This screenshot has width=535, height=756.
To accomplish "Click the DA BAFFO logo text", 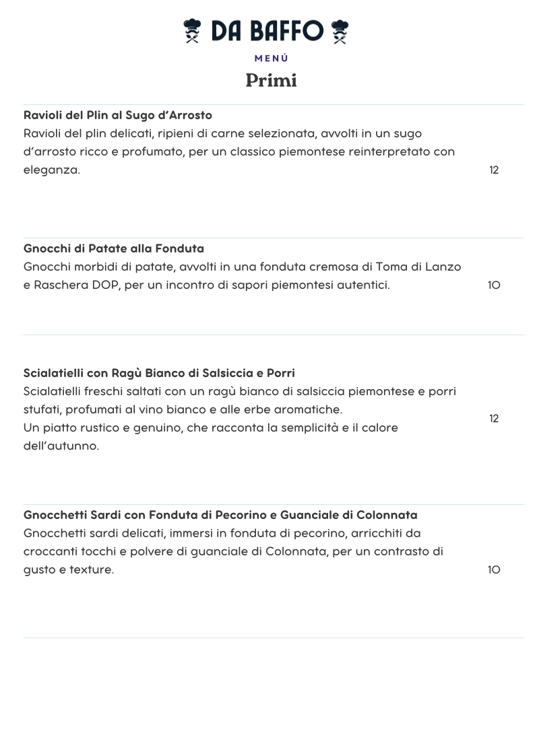I will pyautogui.click(x=267, y=31).
